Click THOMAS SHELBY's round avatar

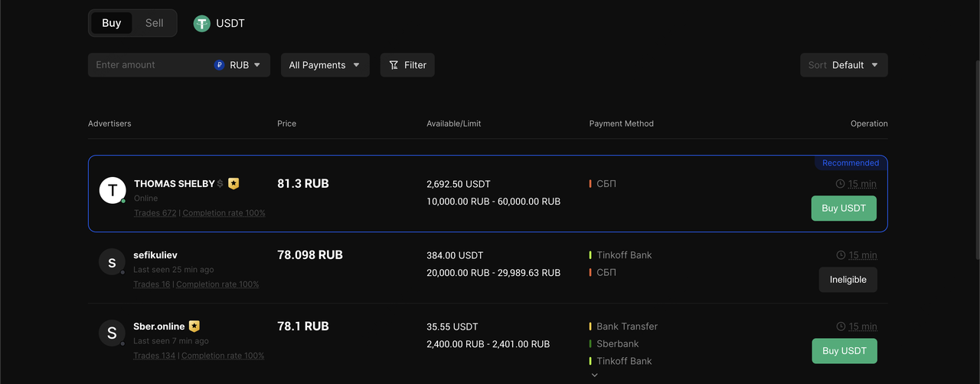pos(113,190)
